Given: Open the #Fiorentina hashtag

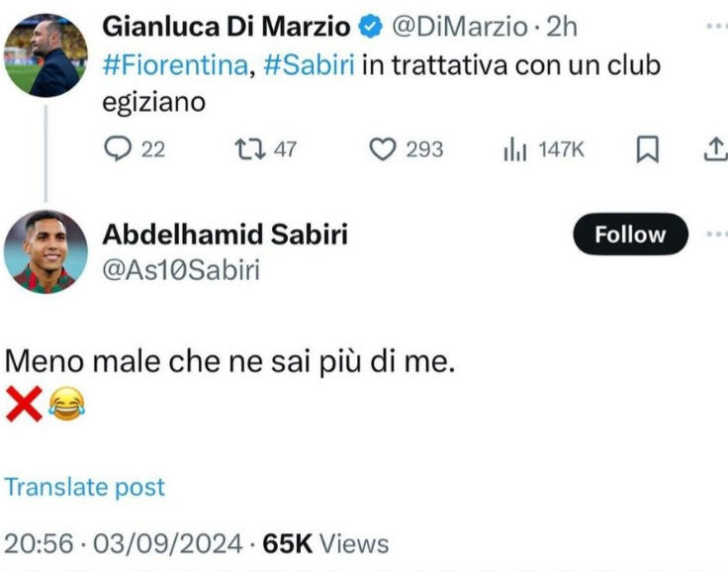Looking at the screenshot, I should pyautogui.click(x=176, y=65).
